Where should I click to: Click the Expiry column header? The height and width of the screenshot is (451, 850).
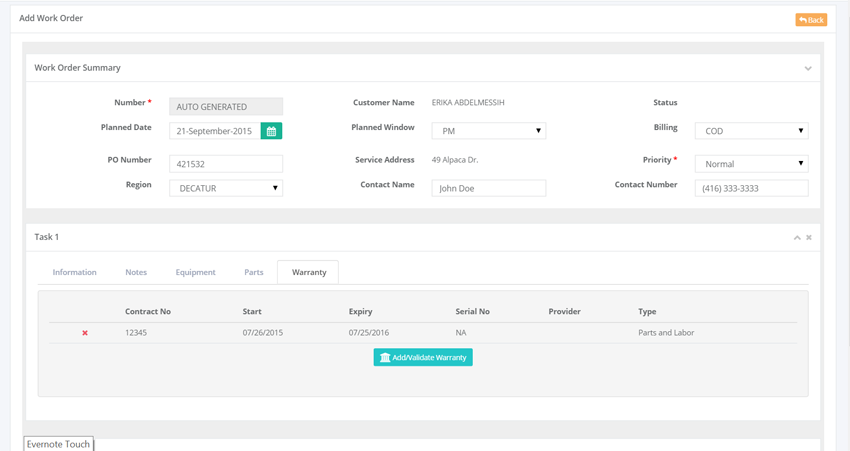(360, 312)
